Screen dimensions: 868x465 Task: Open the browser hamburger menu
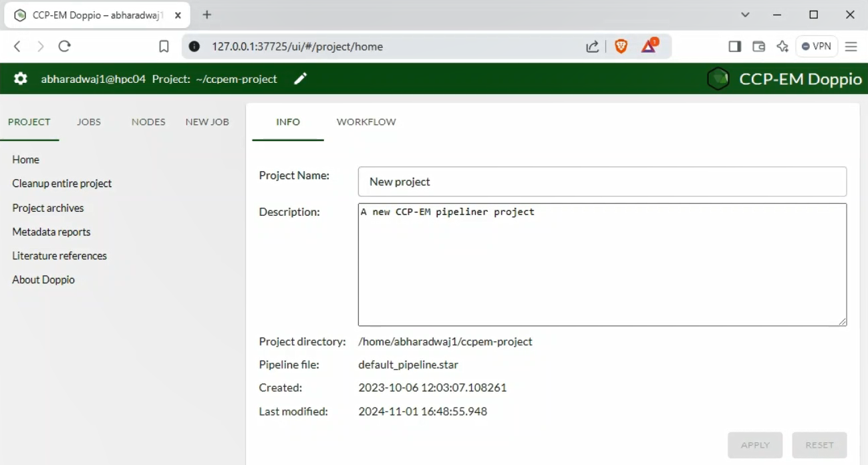pyautogui.click(x=851, y=46)
